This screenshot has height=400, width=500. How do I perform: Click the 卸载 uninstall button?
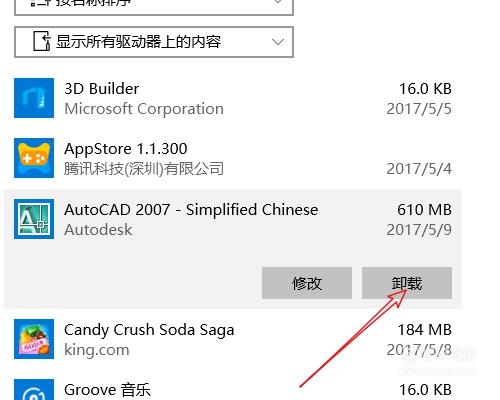pyautogui.click(x=407, y=283)
